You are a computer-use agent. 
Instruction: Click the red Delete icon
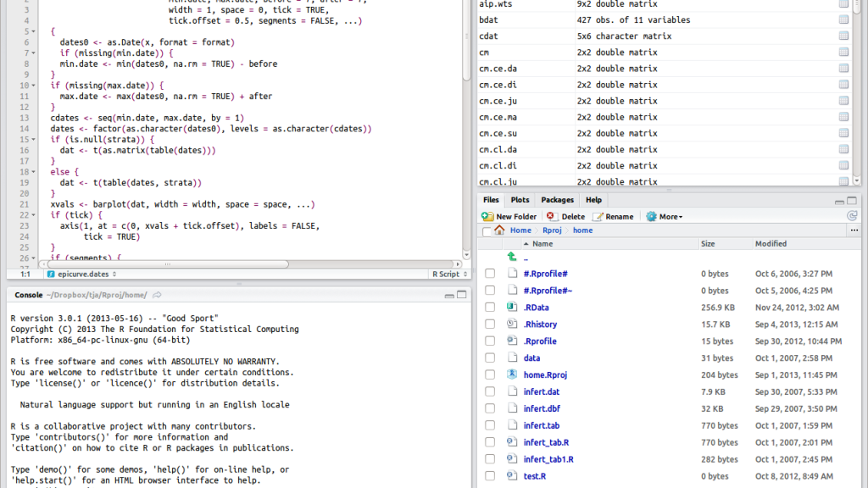pyautogui.click(x=550, y=216)
